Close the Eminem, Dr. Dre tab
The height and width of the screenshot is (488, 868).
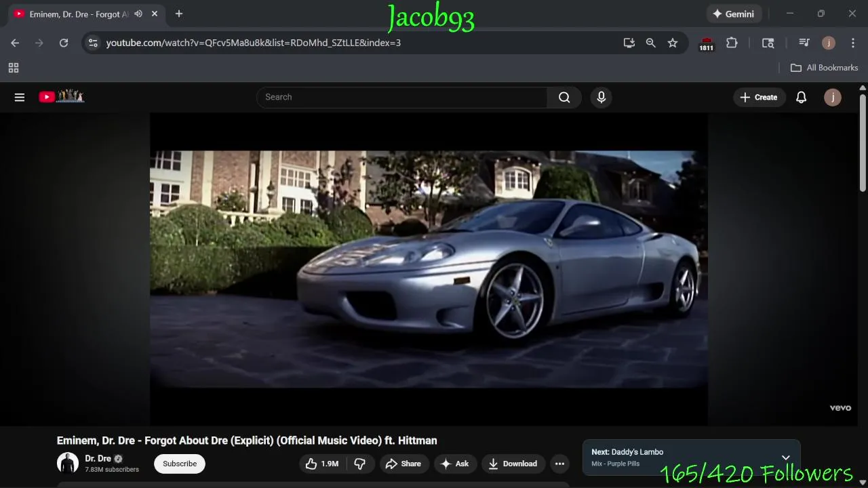[x=155, y=14]
